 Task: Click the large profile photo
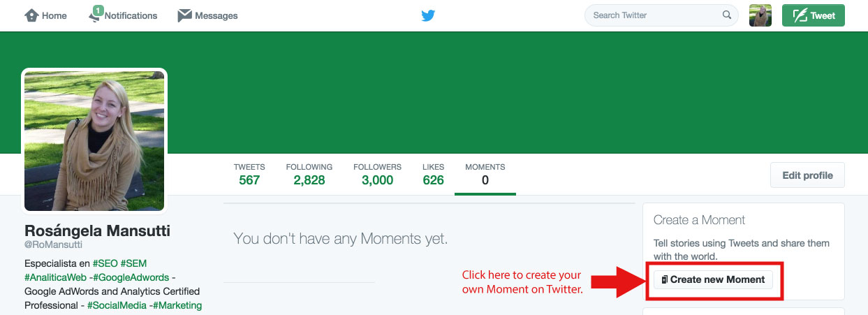(94, 140)
